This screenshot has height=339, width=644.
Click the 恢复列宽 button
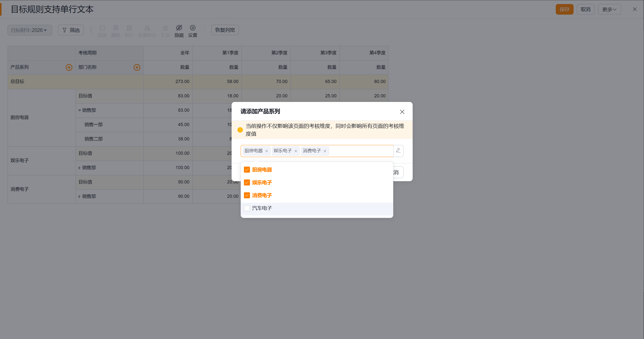[x=225, y=30]
